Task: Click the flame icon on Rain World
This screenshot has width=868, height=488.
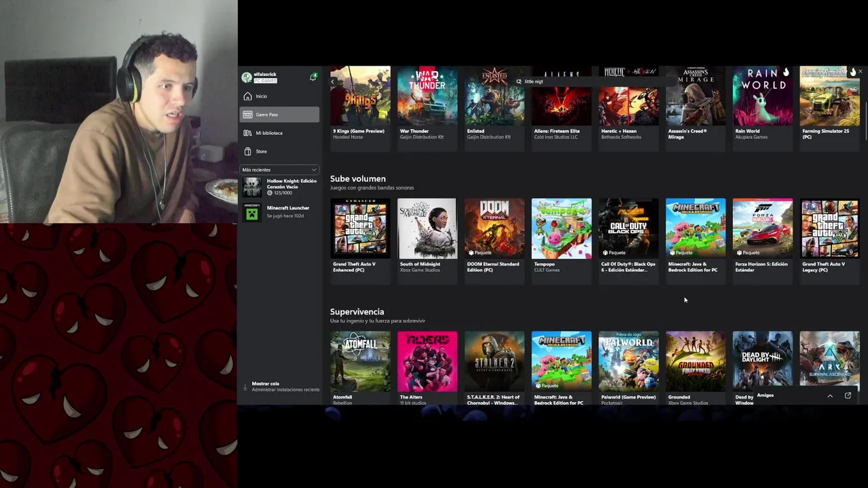Action: pos(786,72)
